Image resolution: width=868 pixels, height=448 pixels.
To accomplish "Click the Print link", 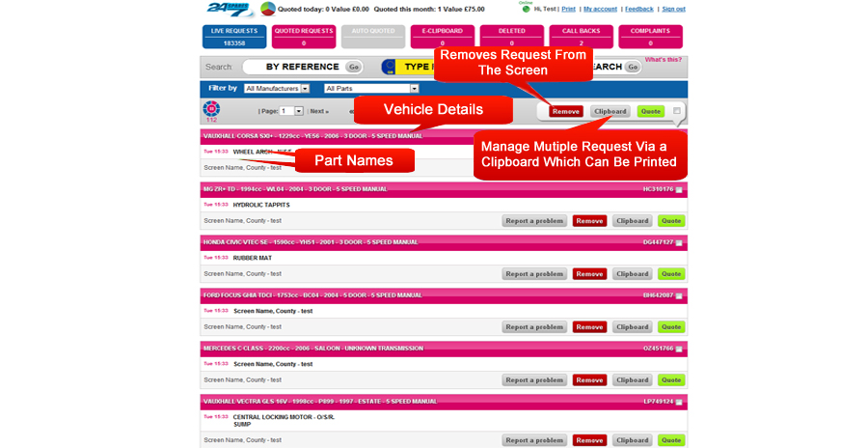I will (568, 9).
